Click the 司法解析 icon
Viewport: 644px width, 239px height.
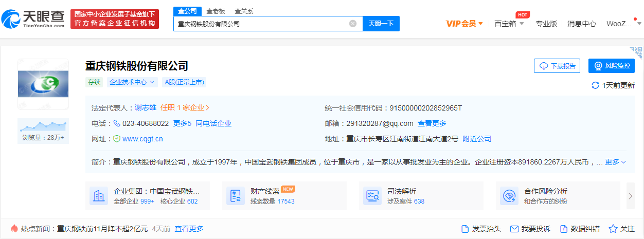(x=372, y=196)
